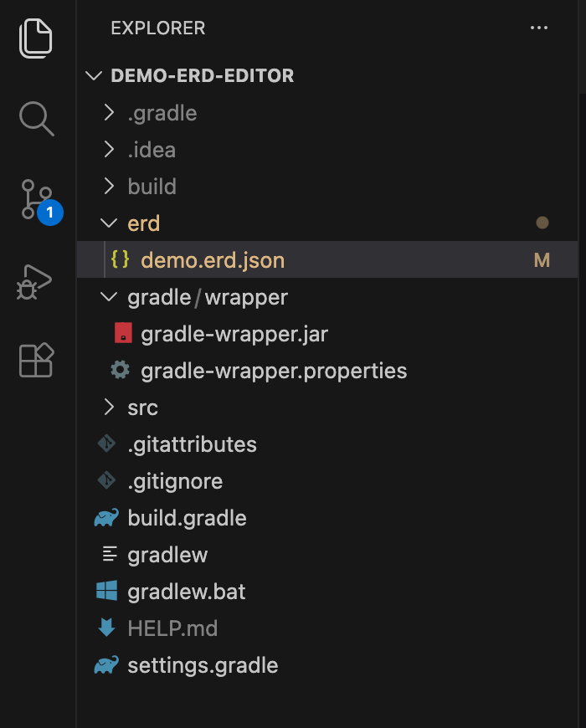Collapse the DEMO-ERD-EDITOR project root

coord(93,76)
